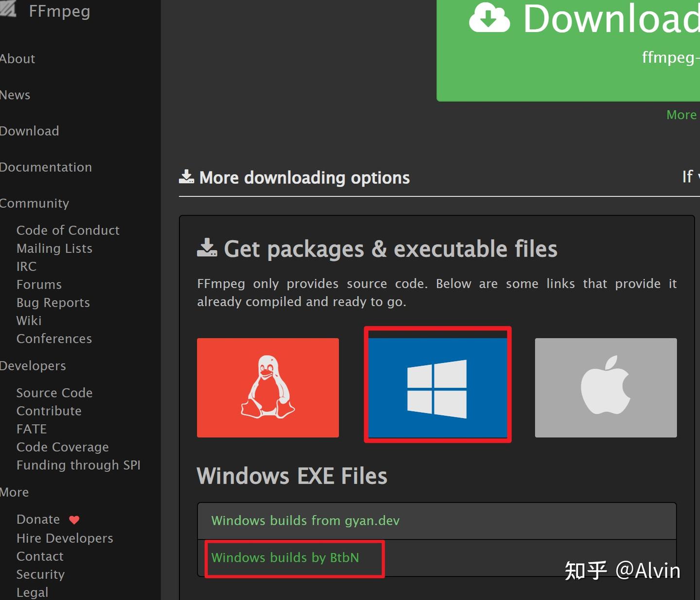Open the Documentation section

(x=46, y=167)
